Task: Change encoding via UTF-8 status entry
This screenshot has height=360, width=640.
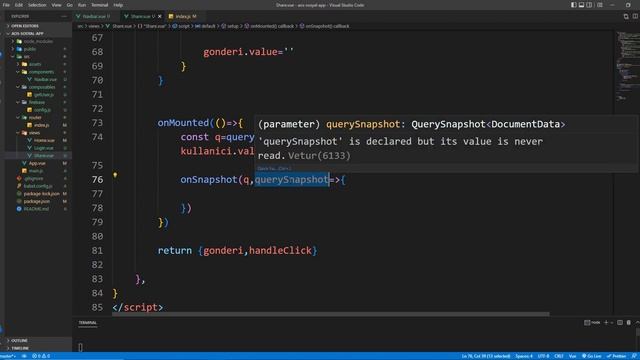Action: point(543,356)
